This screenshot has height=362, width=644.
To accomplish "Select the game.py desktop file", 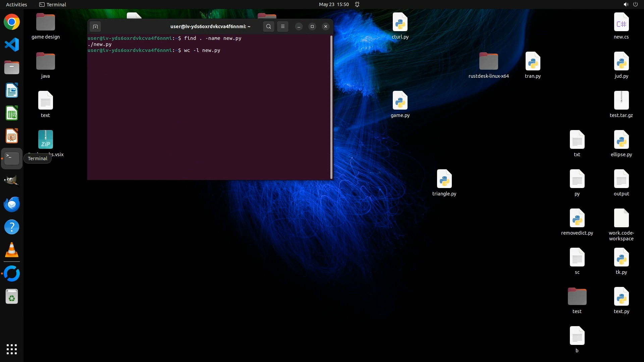I will pyautogui.click(x=400, y=104).
